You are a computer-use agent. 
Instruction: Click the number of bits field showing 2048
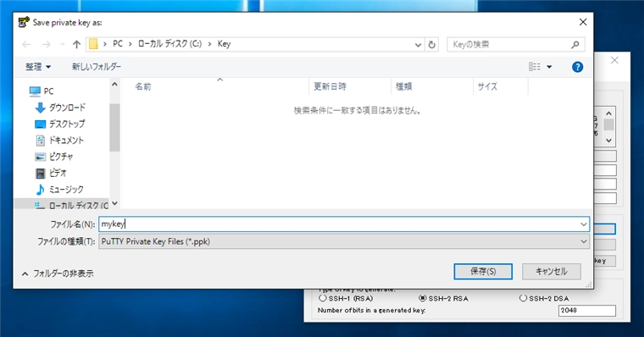[x=587, y=310]
